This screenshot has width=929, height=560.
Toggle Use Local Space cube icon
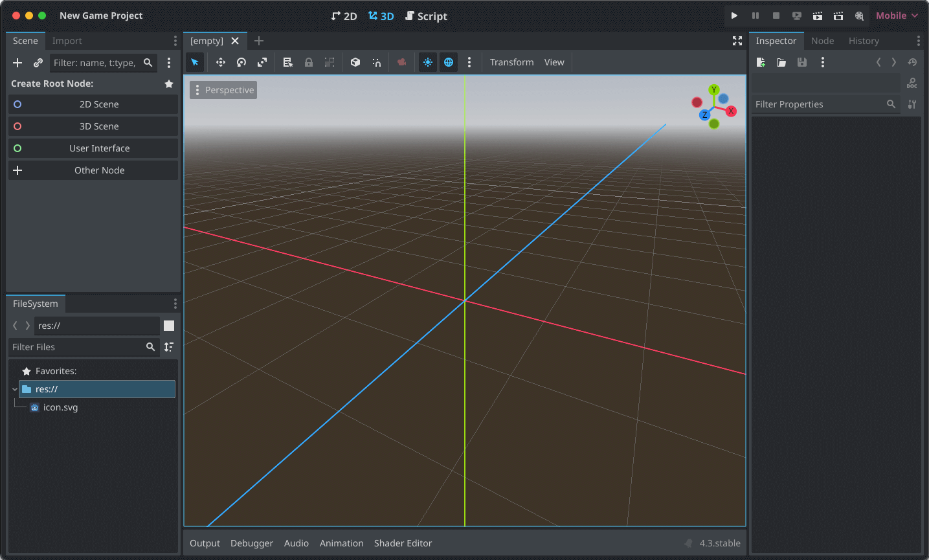click(355, 62)
